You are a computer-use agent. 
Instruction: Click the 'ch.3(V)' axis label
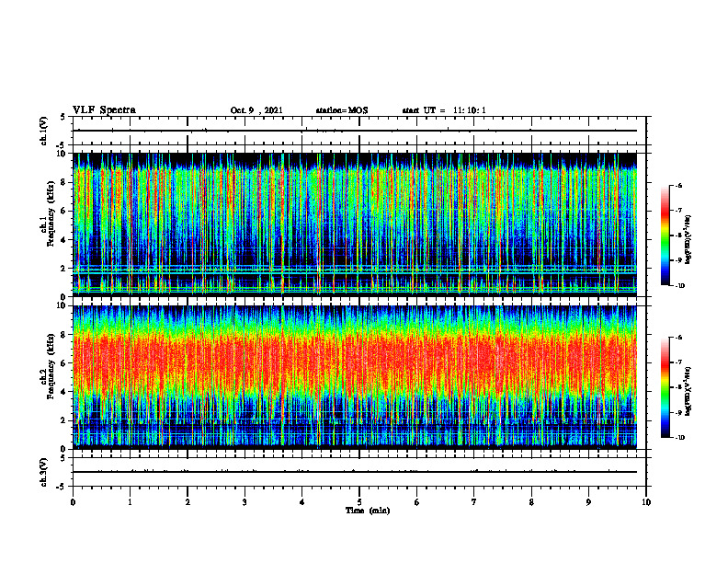44,472
